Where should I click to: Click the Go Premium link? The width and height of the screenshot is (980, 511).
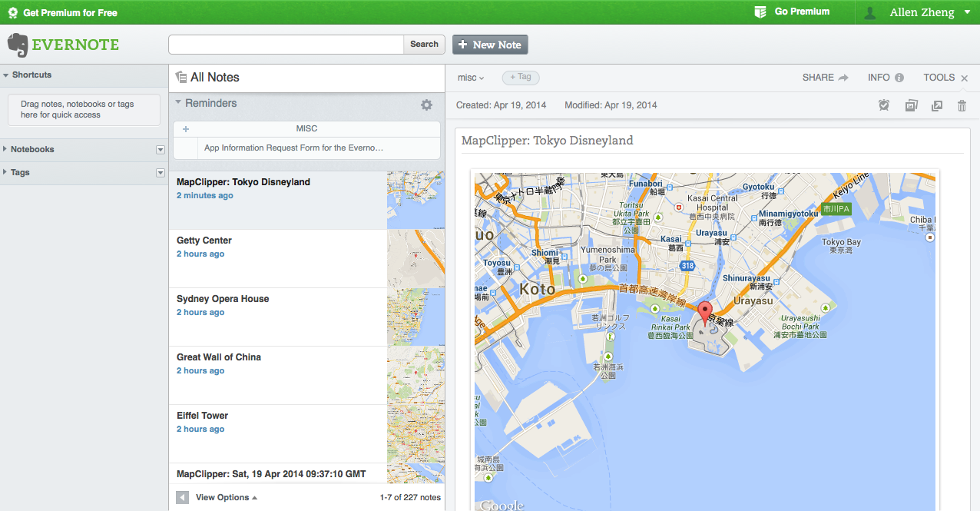802,12
